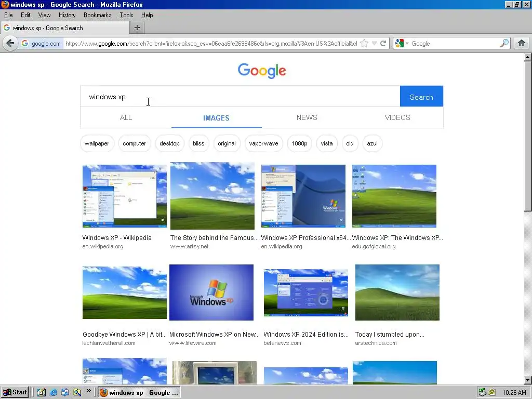532x399 pixels.
Task: Switch to the ALL results tab
Action: (126, 117)
